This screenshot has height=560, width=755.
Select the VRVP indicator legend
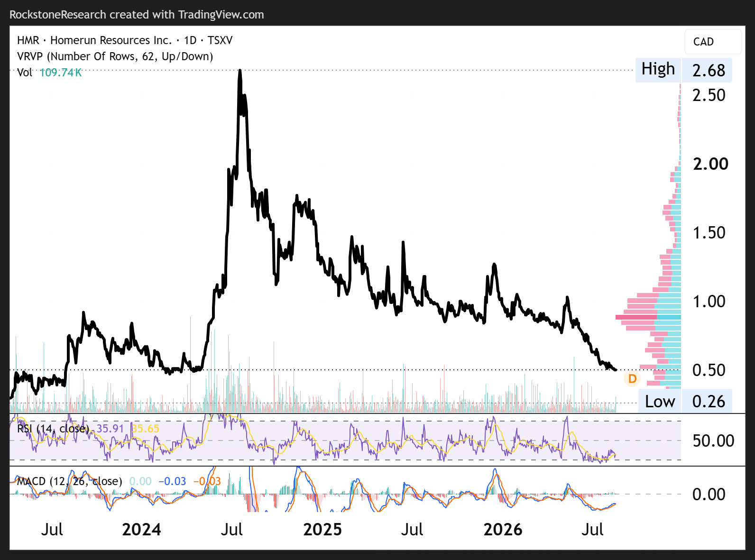pyautogui.click(x=115, y=56)
